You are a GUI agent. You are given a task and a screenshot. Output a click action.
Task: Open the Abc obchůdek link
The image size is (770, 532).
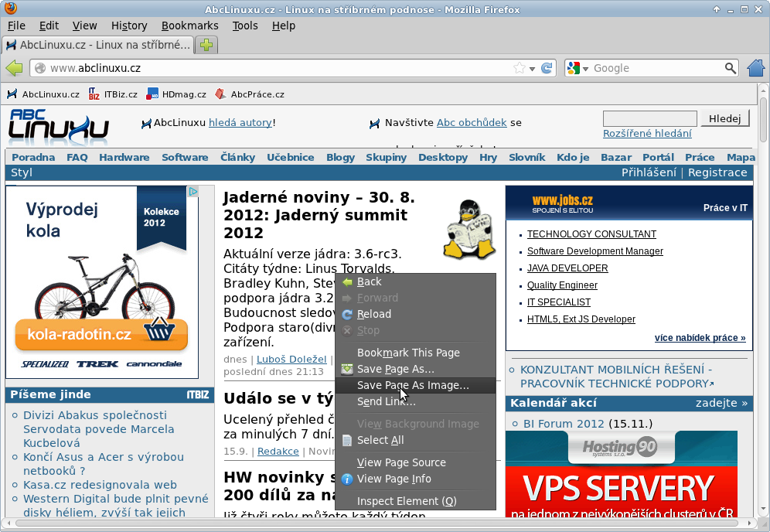coord(472,123)
